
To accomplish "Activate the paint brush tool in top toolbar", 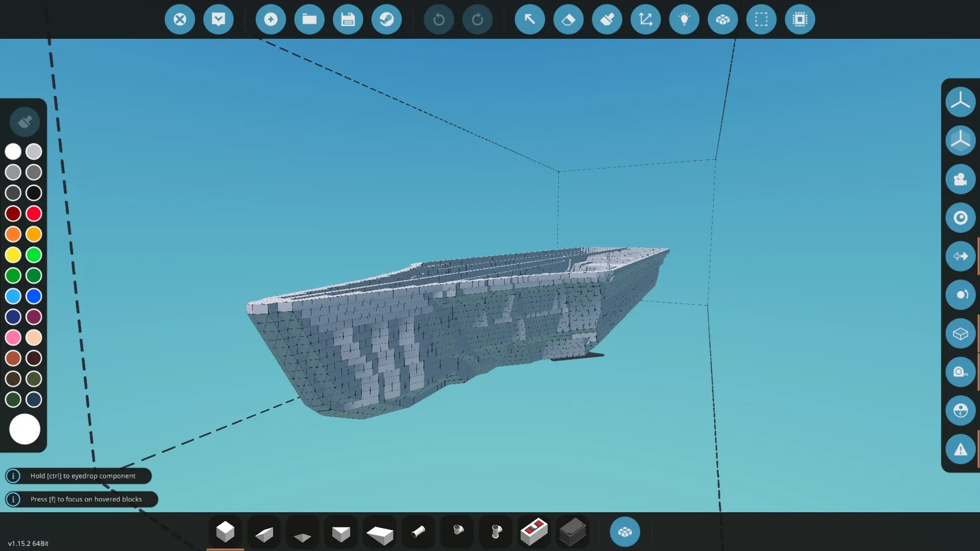I will [x=607, y=19].
